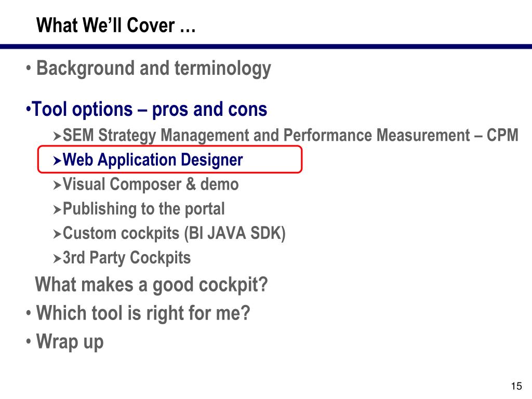Image resolution: width=532 pixels, height=399 pixels.
Task: Select SEM Strategy Management and Performance Measurement text
Action: pyautogui.click(x=290, y=136)
